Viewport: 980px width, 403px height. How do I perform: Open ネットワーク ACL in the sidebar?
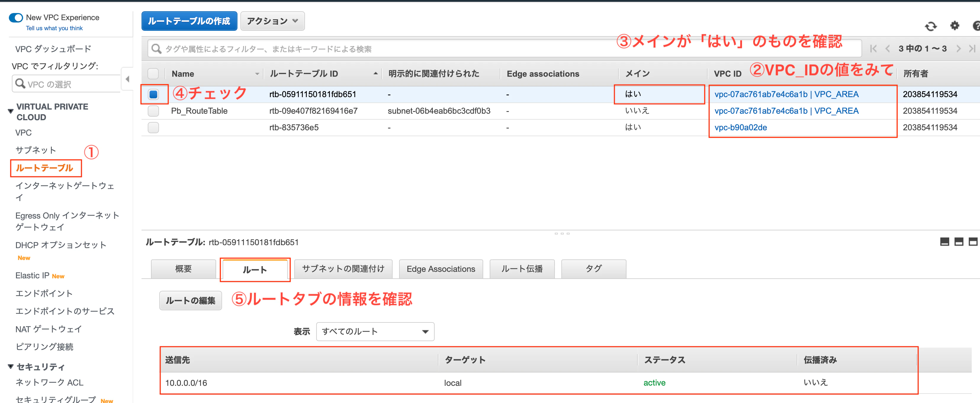[49, 383]
